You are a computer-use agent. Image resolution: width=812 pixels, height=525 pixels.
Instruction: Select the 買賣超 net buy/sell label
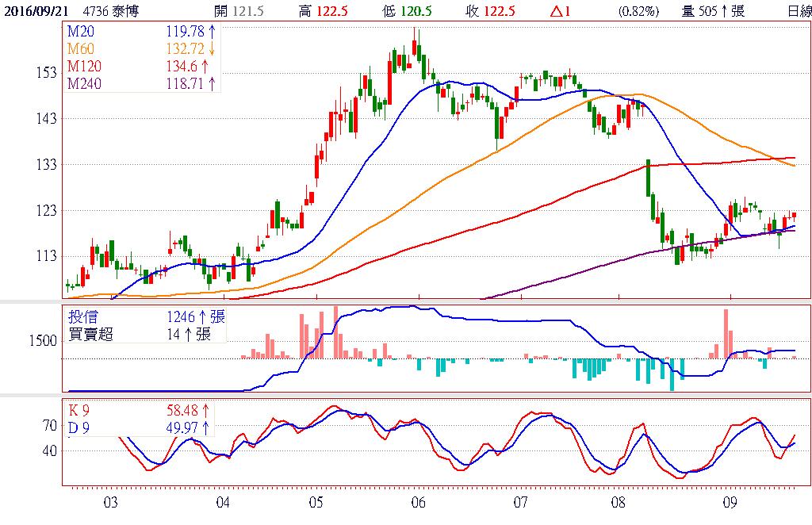pos(91,334)
